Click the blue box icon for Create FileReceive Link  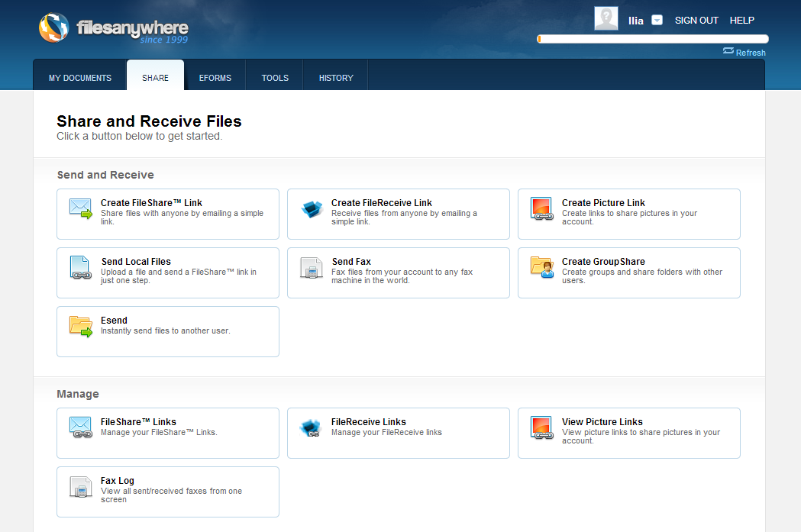click(312, 208)
